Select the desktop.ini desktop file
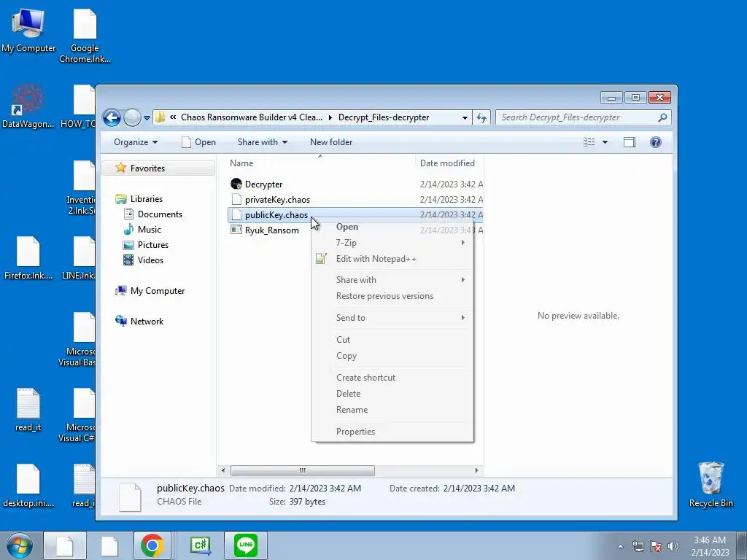The image size is (747, 560). point(28,485)
